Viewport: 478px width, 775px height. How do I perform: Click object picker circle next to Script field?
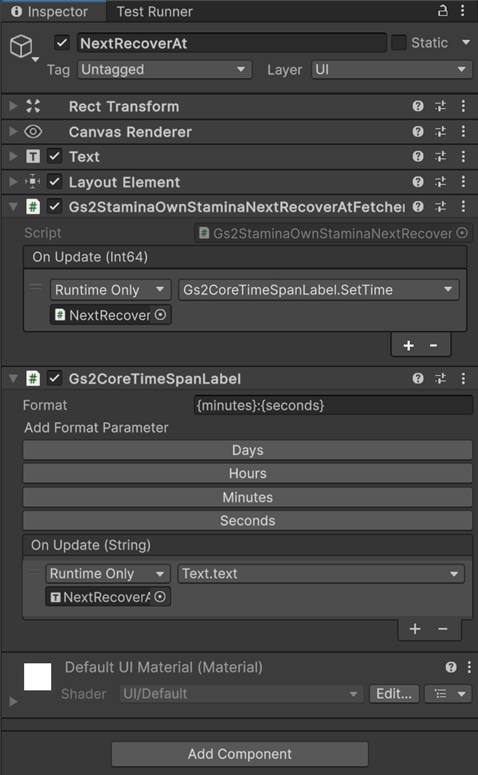pyautogui.click(x=462, y=233)
